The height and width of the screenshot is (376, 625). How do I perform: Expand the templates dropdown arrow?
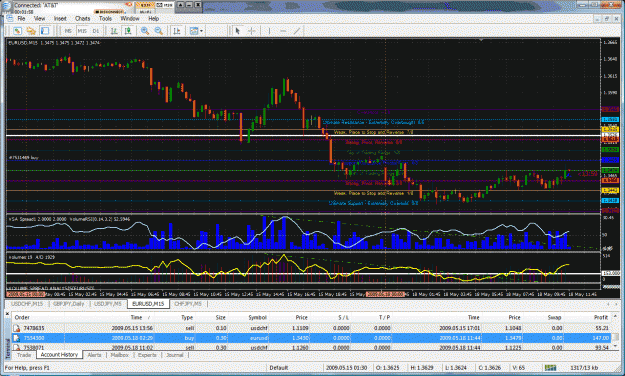coord(202,31)
